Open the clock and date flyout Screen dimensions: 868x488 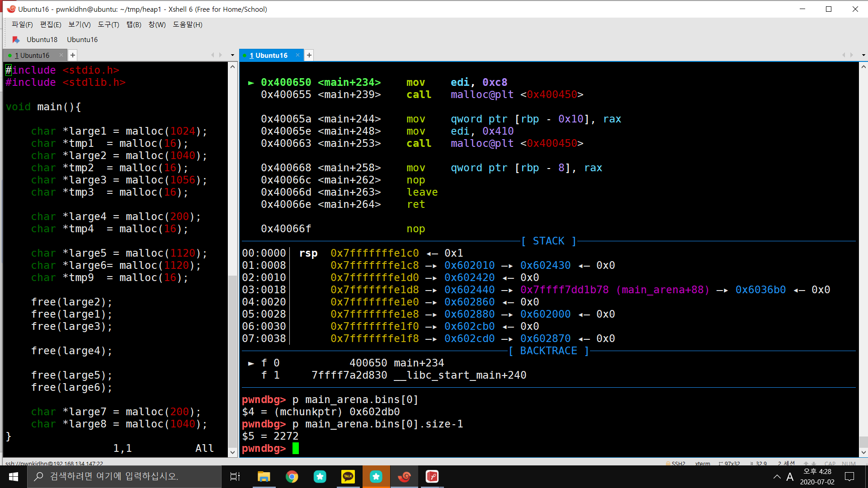click(x=817, y=476)
